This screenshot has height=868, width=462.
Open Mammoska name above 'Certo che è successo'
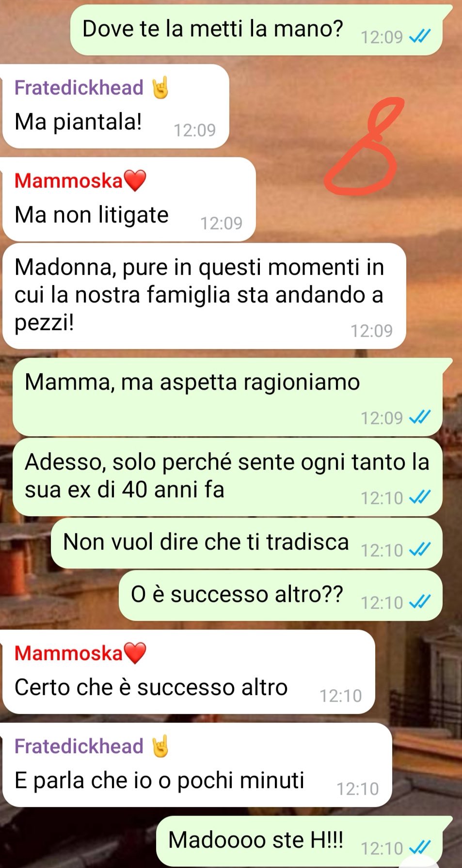69,653
